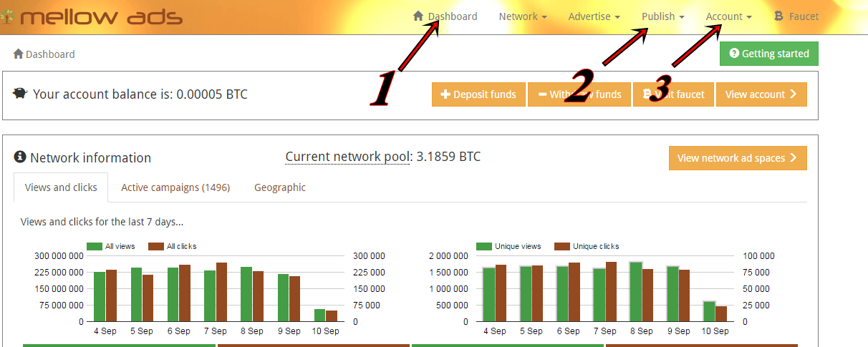Toggle the Unique views legend item
The height and width of the screenshot is (347, 868).
click(508, 246)
